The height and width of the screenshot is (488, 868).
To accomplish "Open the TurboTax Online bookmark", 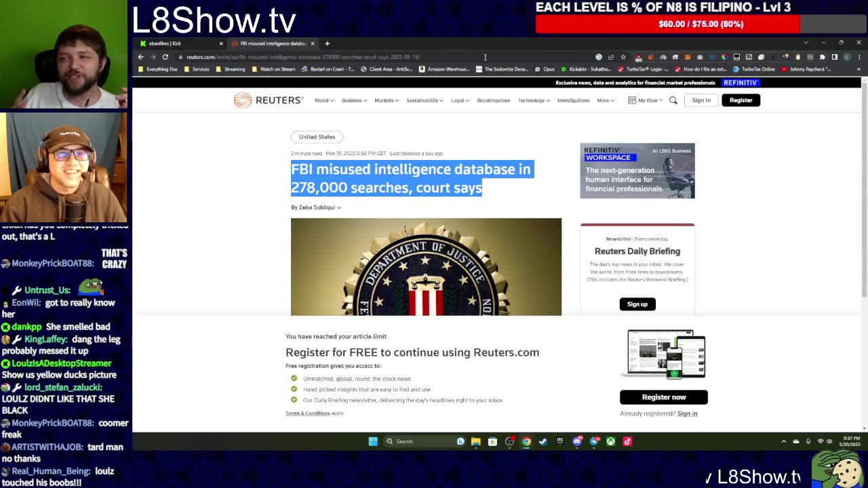I will (754, 69).
